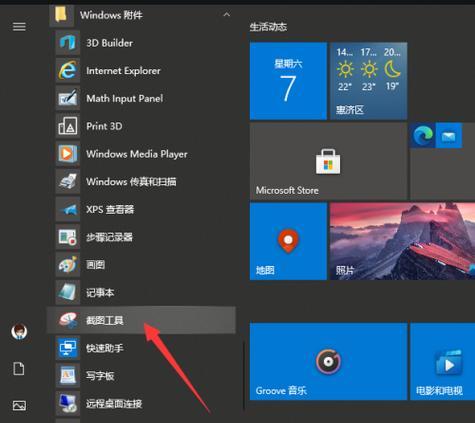
Task: Open the Documents sidebar icon
Action: pyautogui.click(x=19, y=369)
